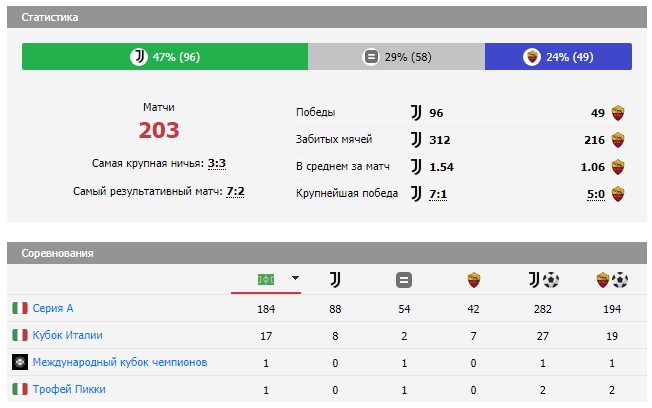Click highest scoring match 7:2
Viewport: 652px width, 408px height.
[x=235, y=191]
